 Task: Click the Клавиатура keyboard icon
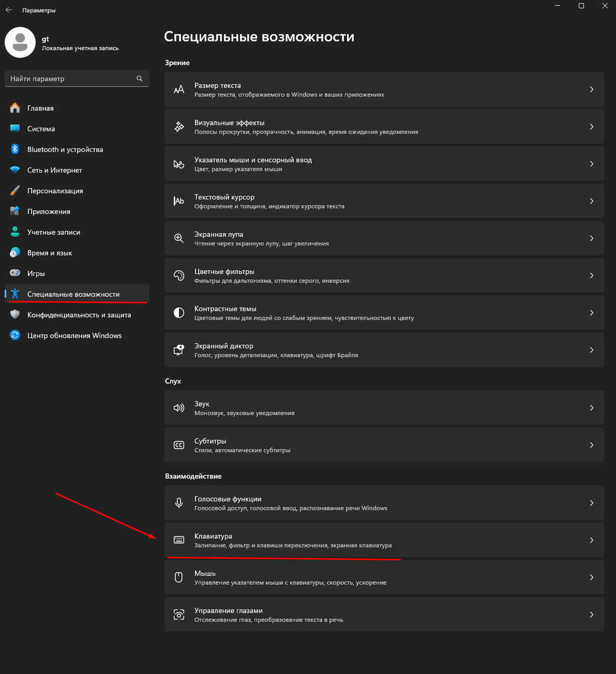tap(179, 540)
